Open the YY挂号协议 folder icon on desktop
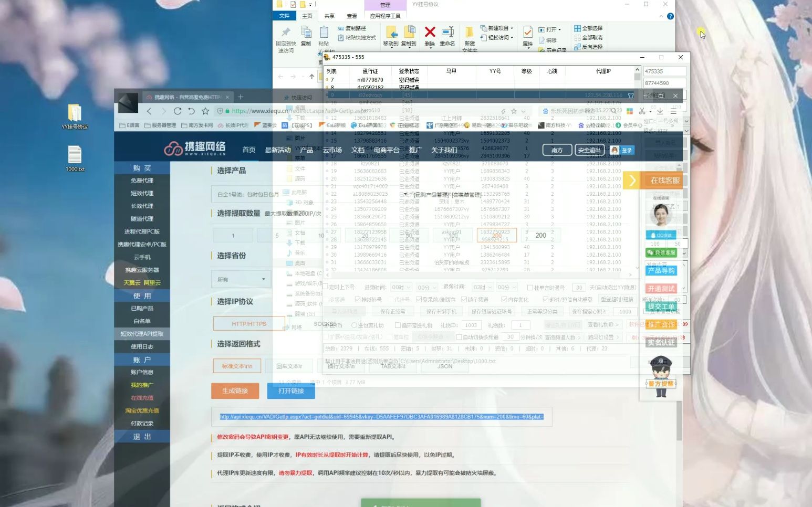The image size is (812, 507). (75, 117)
